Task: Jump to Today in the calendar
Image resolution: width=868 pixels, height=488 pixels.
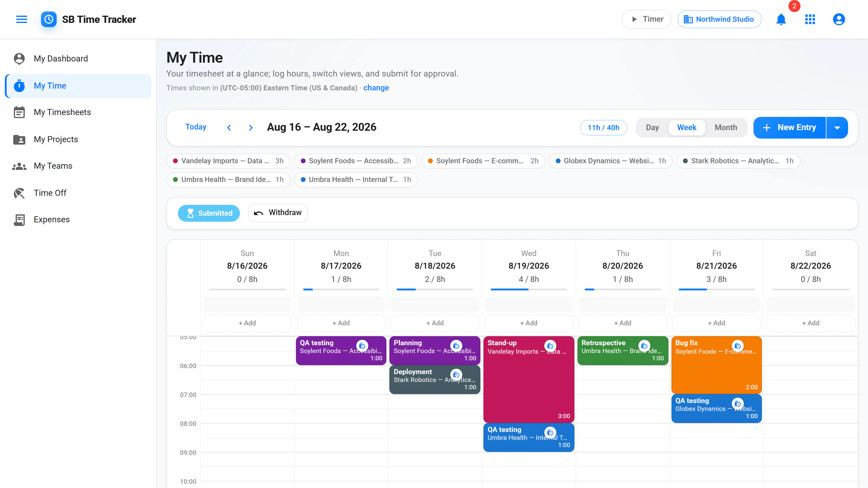Action: tap(196, 127)
